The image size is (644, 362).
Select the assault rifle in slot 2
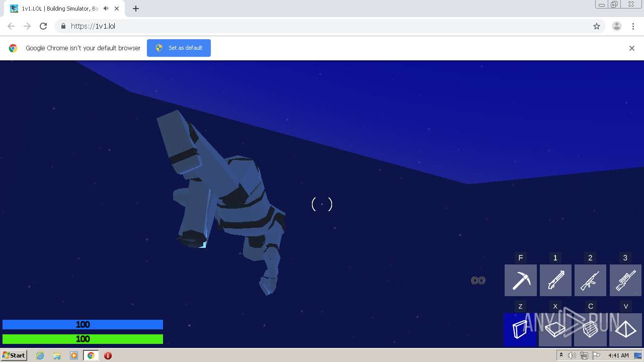(x=590, y=280)
